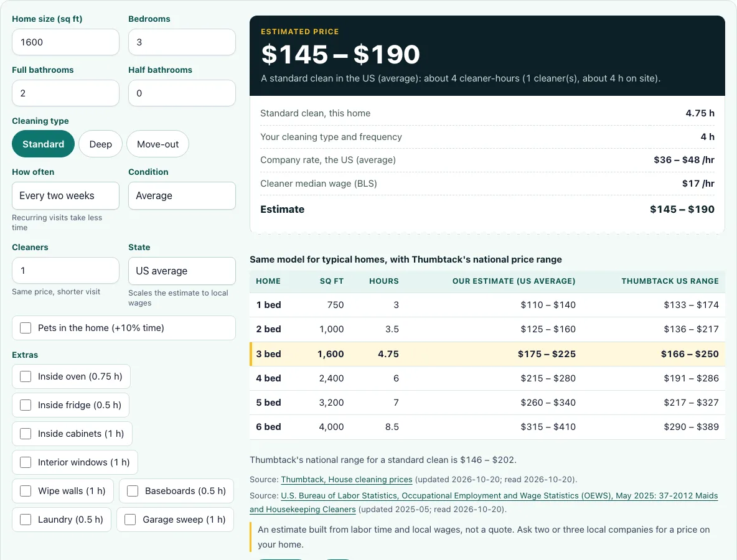Click the $136 – $217 Thumbtack cell
The width and height of the screenshot is (737, 560).
click(691, 329)
